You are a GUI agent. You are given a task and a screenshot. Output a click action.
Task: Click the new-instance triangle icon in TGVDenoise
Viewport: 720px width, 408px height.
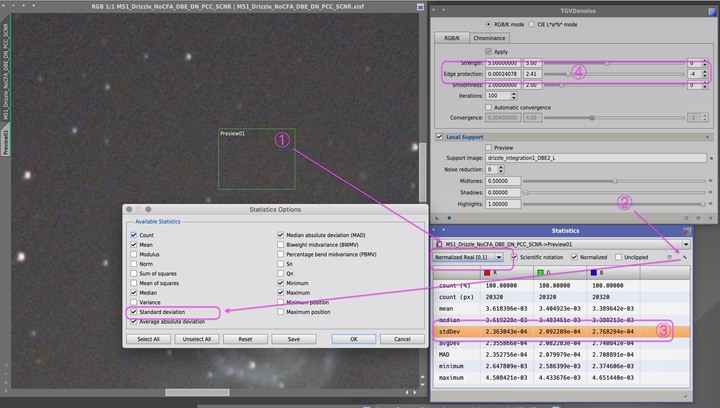click(437, 218)
